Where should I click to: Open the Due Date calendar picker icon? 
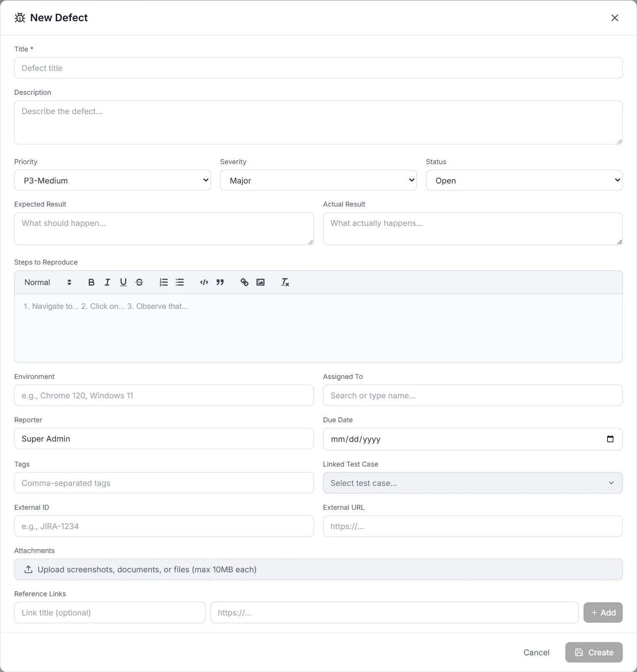click(610, 439)
